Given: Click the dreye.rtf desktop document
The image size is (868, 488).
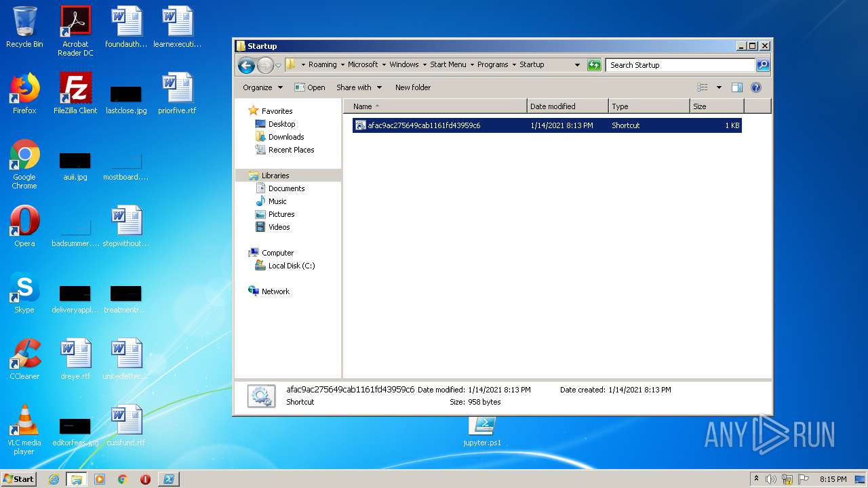Looking at the screenshot, I should click(75, 359).
